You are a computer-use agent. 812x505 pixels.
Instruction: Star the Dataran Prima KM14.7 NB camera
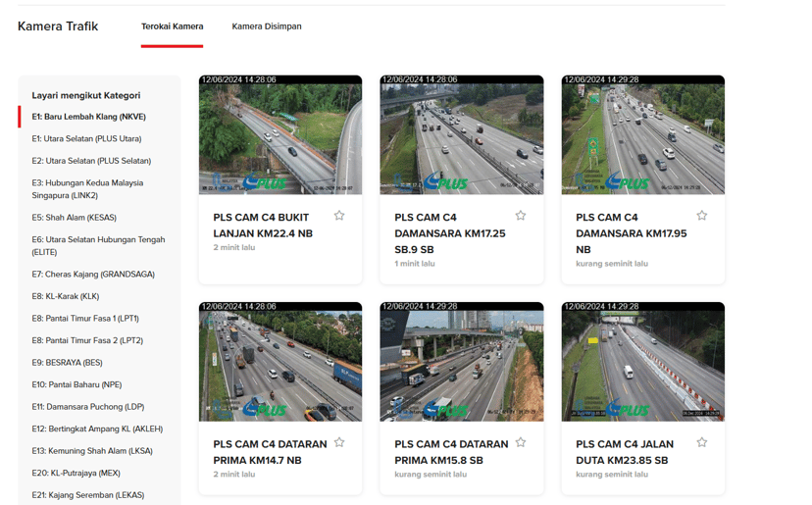click(x=339, y=442)
